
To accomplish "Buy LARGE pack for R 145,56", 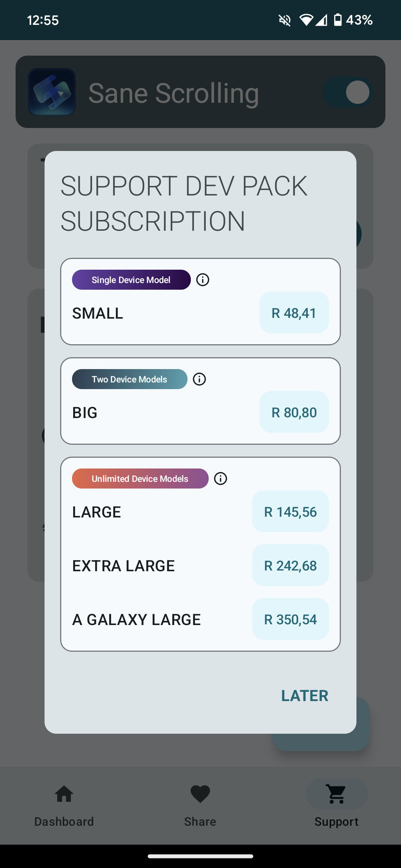I will click(x=290, y=512).
